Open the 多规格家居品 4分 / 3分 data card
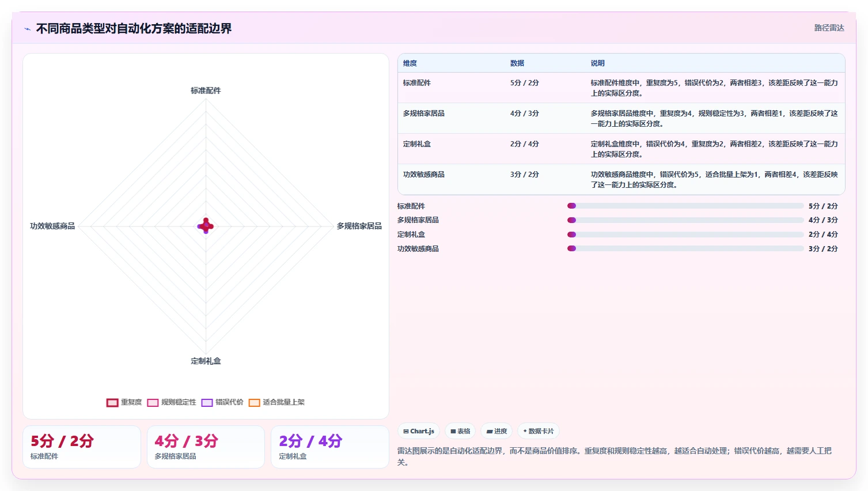868x491 pixels. (206, 447)
